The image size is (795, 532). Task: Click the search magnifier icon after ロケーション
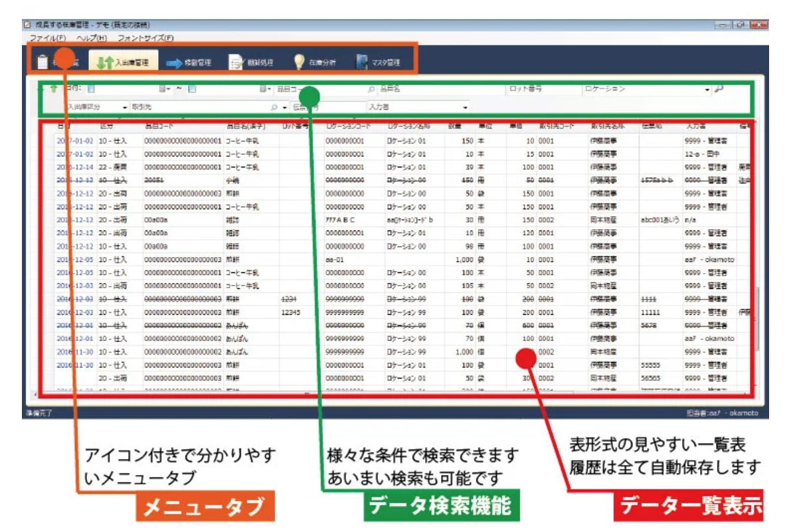719,89
